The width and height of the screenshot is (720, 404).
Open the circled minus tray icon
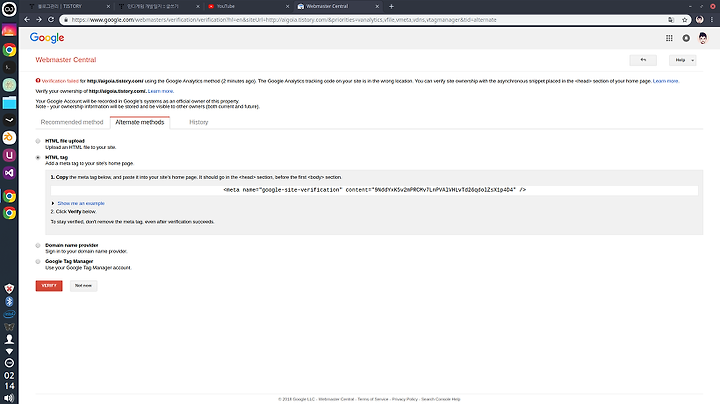tap(9, 363)
